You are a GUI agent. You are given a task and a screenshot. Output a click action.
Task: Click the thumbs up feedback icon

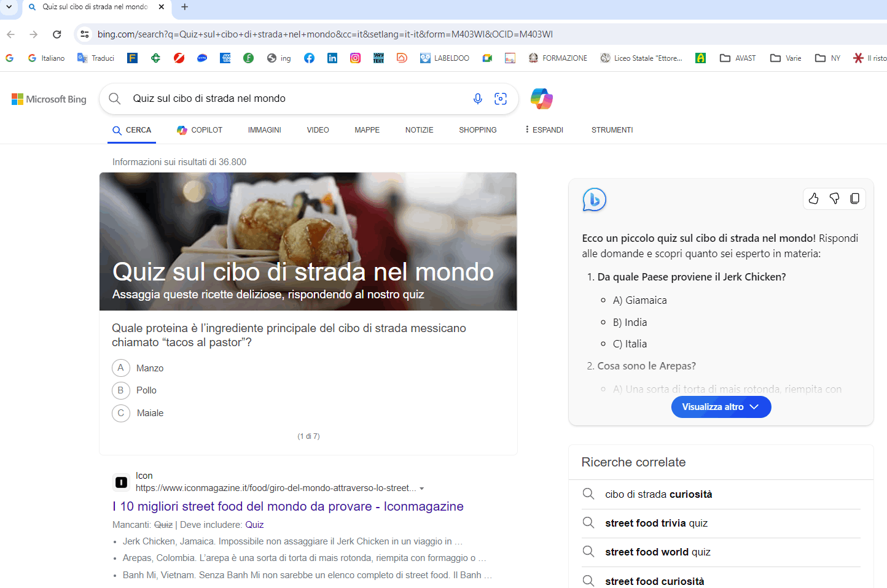[x=813, y=198]
